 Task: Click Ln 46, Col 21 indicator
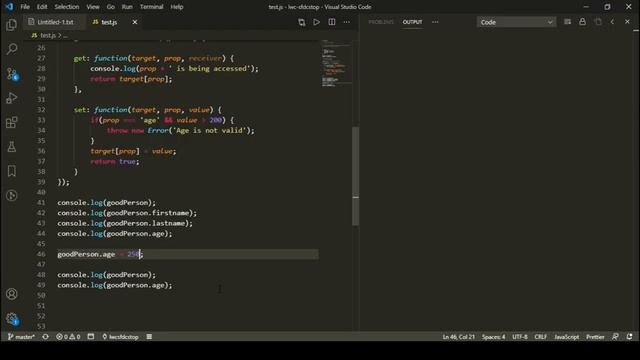coord(458,337)
